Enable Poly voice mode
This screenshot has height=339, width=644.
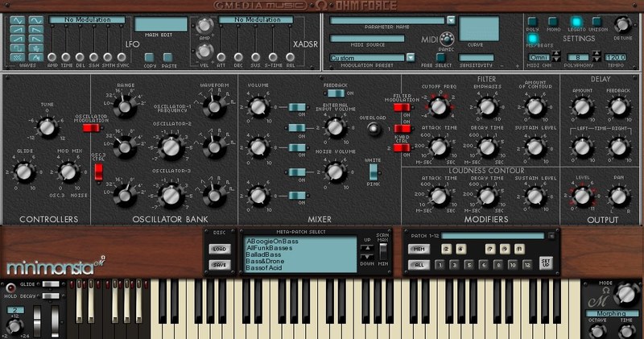[533, 22]
